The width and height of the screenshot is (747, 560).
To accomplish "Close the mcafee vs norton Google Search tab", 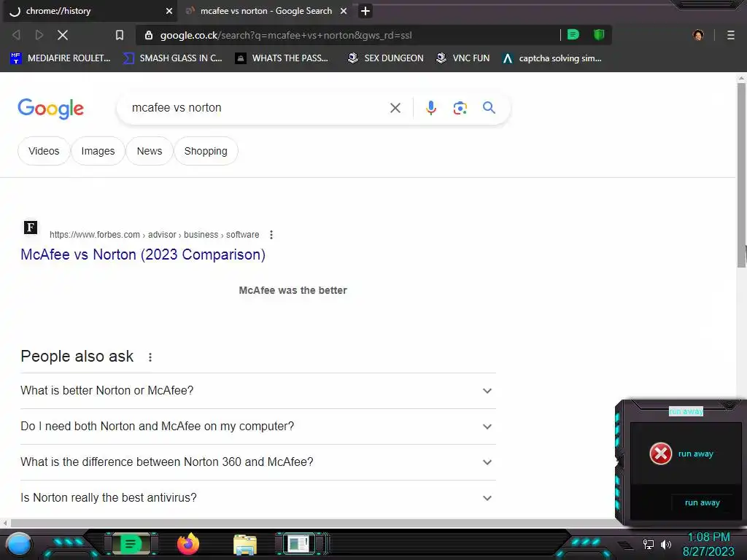I will pyautogui.click(x=344, y=11).
